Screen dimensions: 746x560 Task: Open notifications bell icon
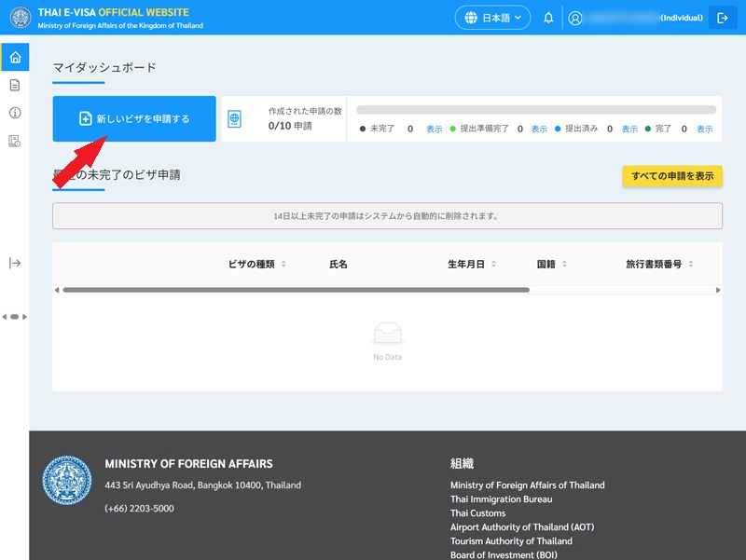coord(548,18)
